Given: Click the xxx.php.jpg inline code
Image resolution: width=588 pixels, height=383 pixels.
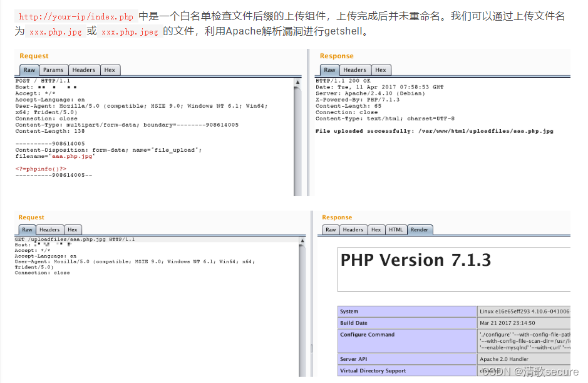Looking at the screenshot, I should point(56,31).
